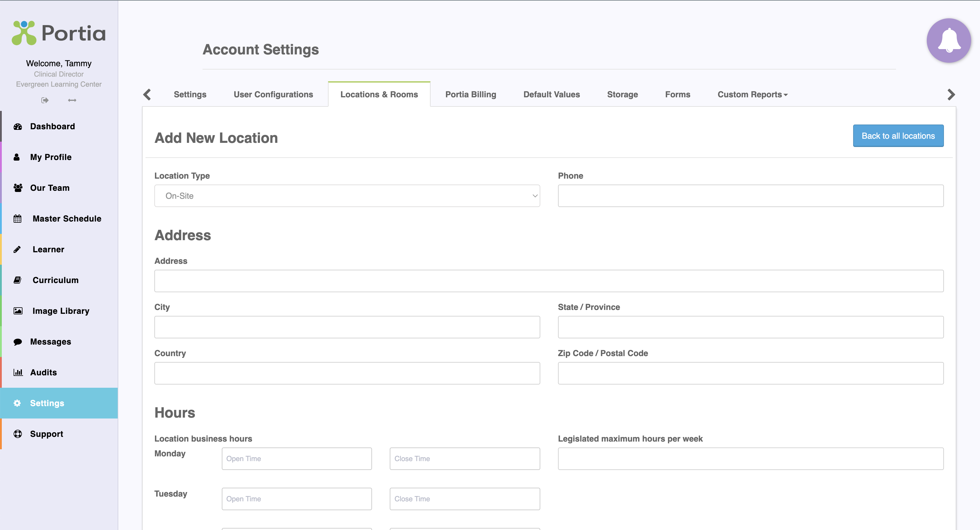Click the logout icon under user name

(45, 100)
